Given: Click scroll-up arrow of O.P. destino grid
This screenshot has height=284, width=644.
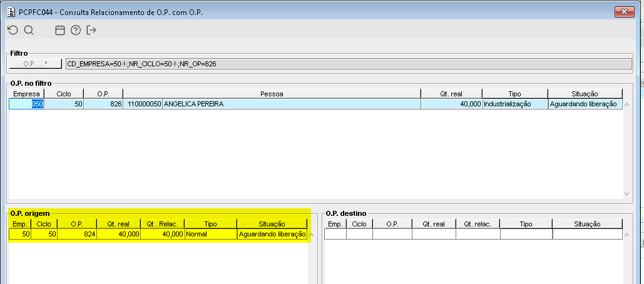Looking at the screenshot, I should [x=626, y=235].
